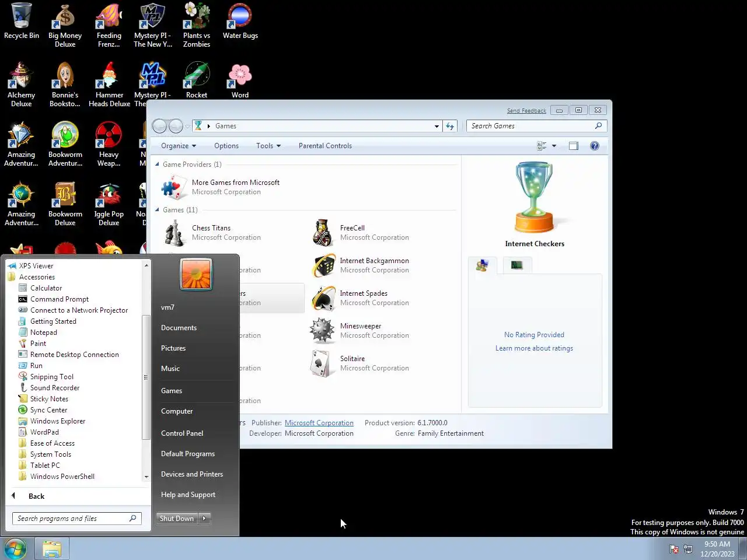Viewport: 747px width, 560px height.
Task: Open Documents from Start menu
Action: pyautogui.click(x=179, y=328)
